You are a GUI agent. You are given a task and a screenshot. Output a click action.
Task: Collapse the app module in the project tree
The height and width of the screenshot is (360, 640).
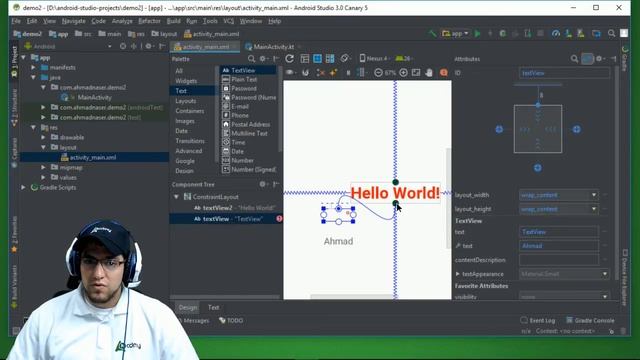(24, 58)
